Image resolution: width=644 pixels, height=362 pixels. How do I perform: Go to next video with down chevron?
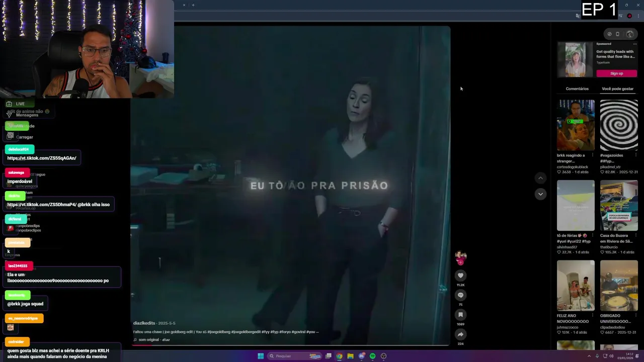click(540, 194)
